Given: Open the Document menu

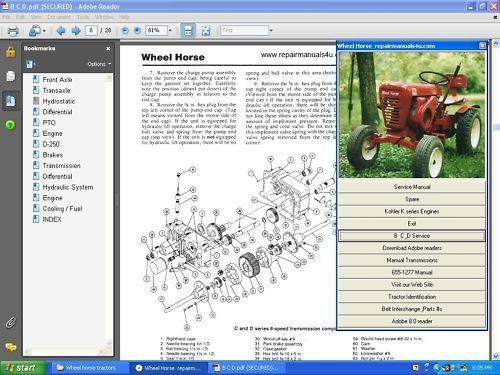Looking at the screenshot, I should pos(59,17).
